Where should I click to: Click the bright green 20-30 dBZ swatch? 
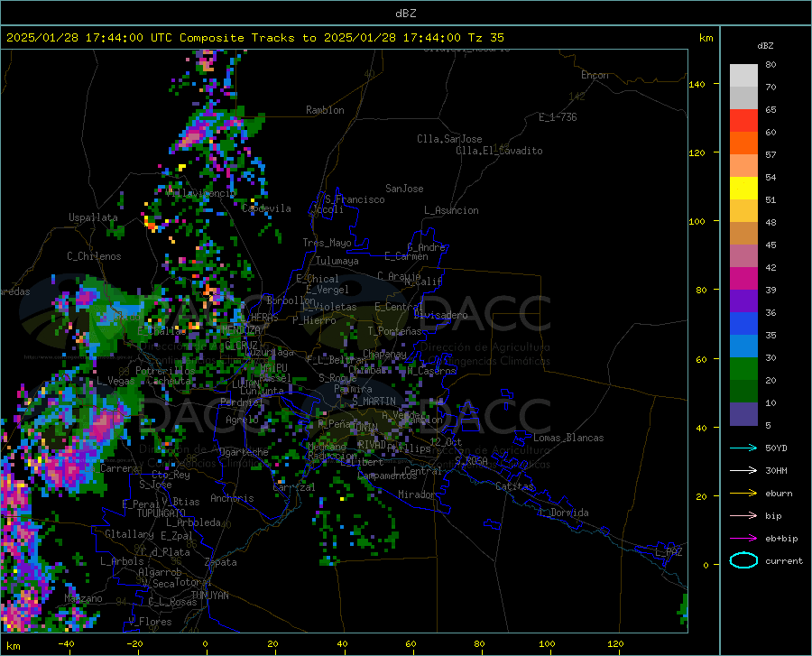743,369
